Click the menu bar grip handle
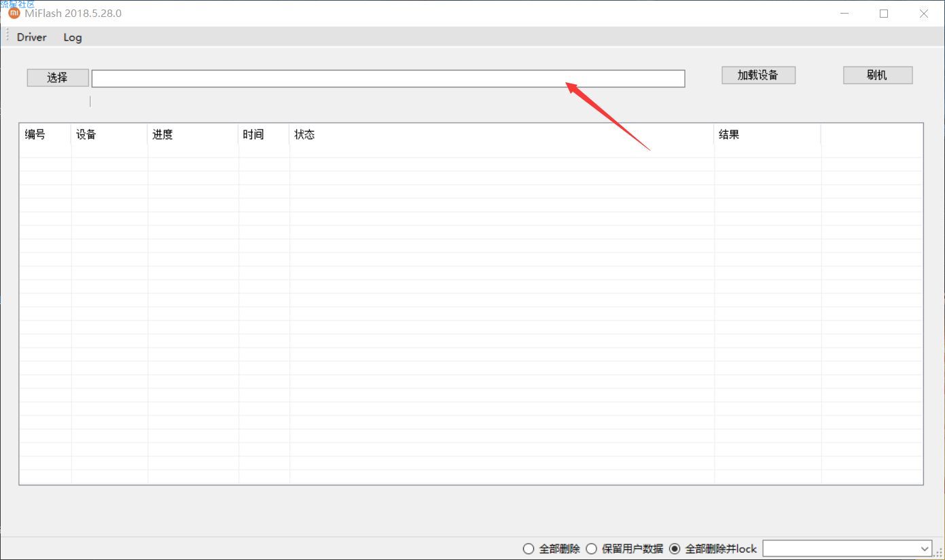Screen dimensions: 945x560 [x=7, y=37]
